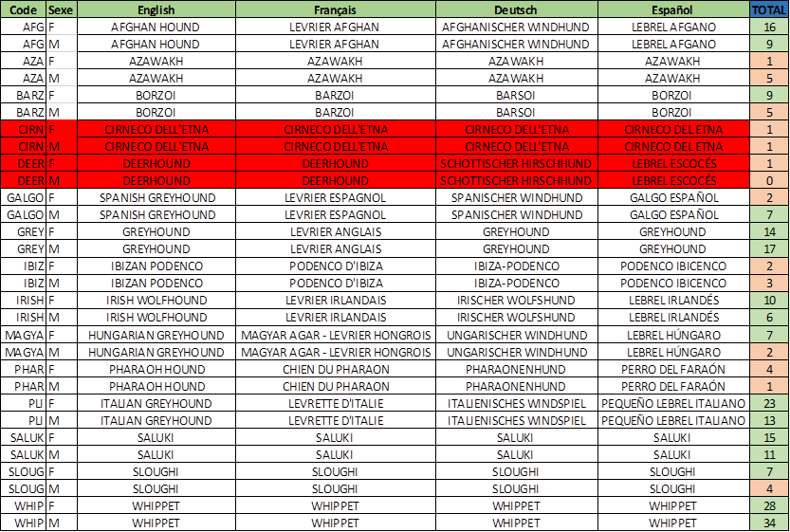The height and width of the screenshot is (532, 790).
Task: Click PHARAONENHUND in PHAR M row
Action: [516, 387]
